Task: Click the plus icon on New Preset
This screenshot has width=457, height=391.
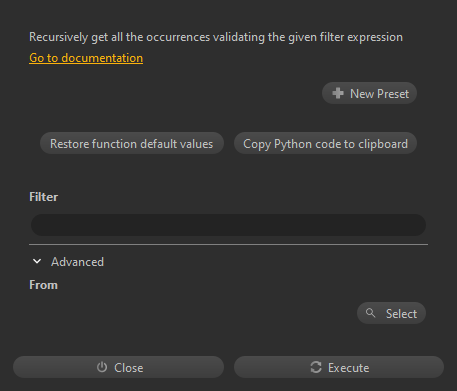Action: click(x=338, y=93)
